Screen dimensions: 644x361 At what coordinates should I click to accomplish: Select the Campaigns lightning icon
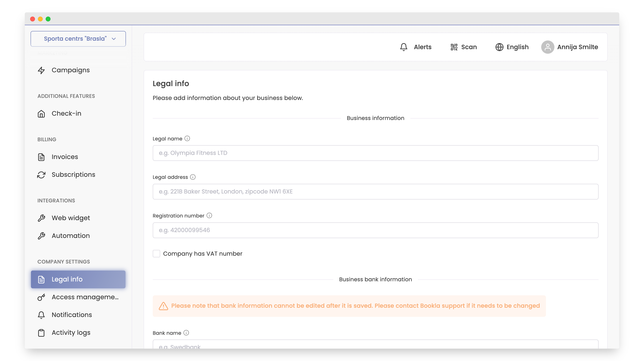pyautogui.click(x=41, y=70)
